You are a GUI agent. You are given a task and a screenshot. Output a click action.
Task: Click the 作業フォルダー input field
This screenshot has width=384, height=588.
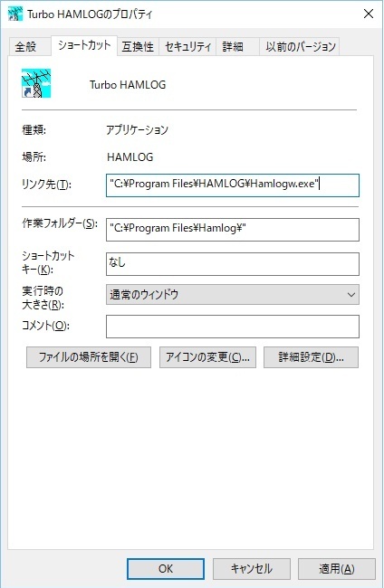coord(233,230)
